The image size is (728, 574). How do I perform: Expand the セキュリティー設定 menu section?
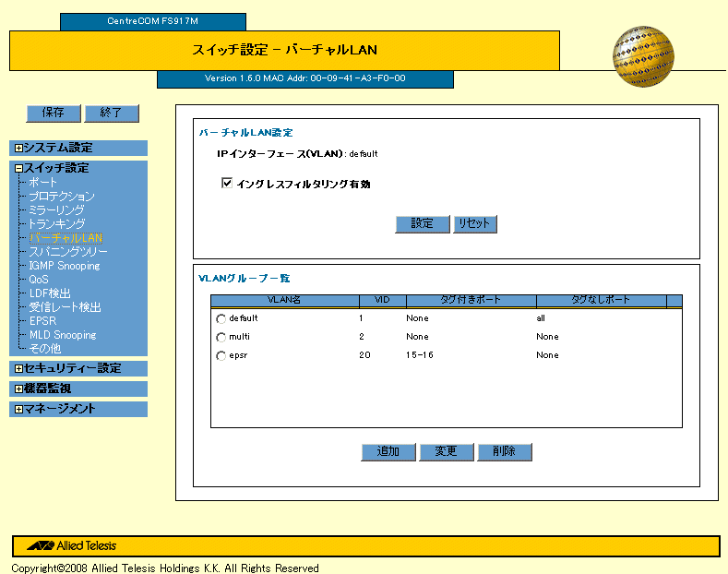(x=18, y=369)
